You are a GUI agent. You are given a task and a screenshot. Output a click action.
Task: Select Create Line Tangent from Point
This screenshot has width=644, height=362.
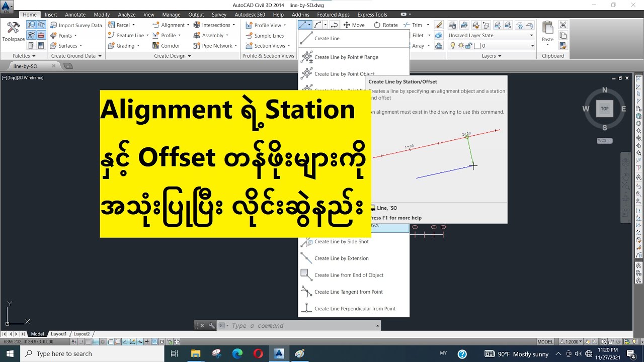tap(354, 292)
